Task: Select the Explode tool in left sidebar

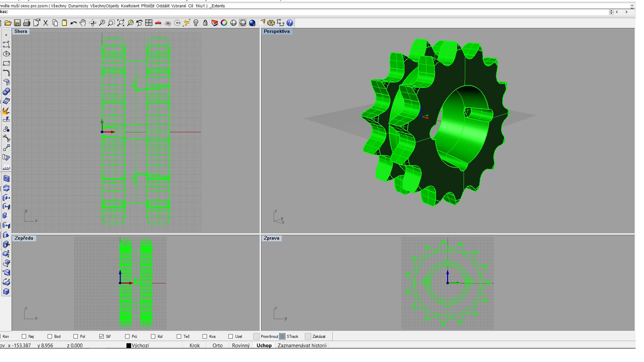Action: pos(6,111)
